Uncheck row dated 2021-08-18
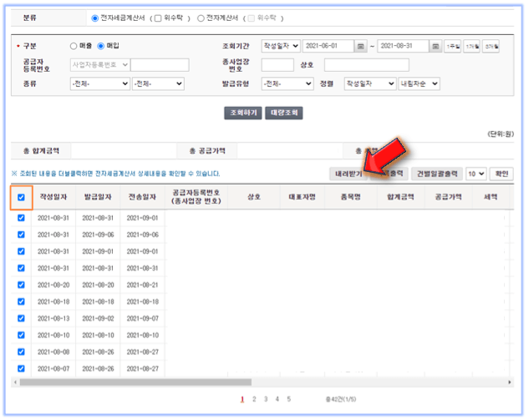 pos(21,301)
